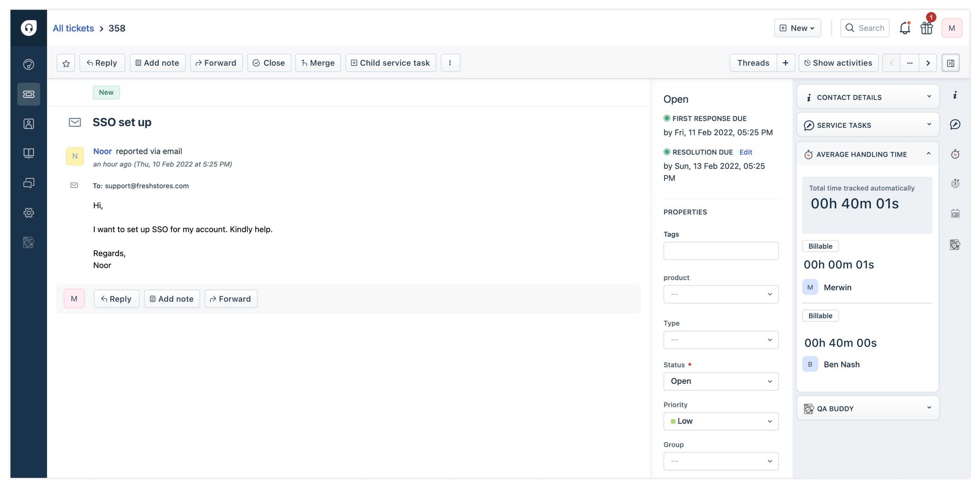Open notifications bell icon

pos(905,28)
